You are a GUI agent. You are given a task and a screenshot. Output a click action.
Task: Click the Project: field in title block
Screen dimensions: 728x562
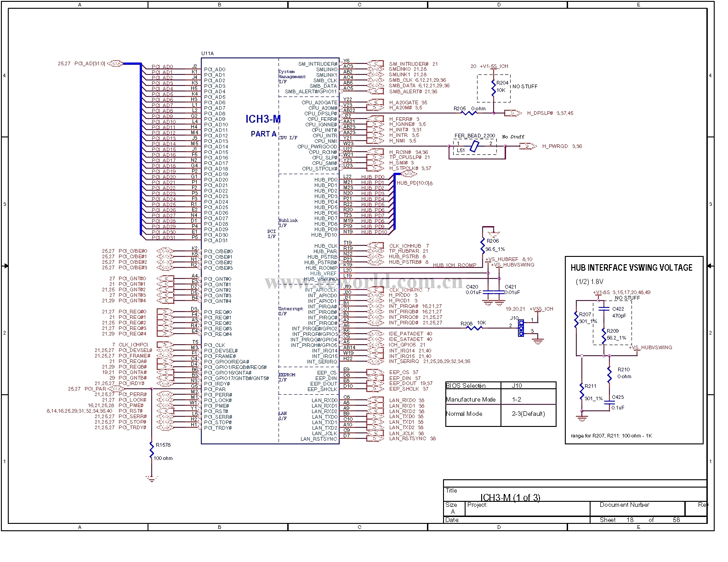click(x=477, y=505)
